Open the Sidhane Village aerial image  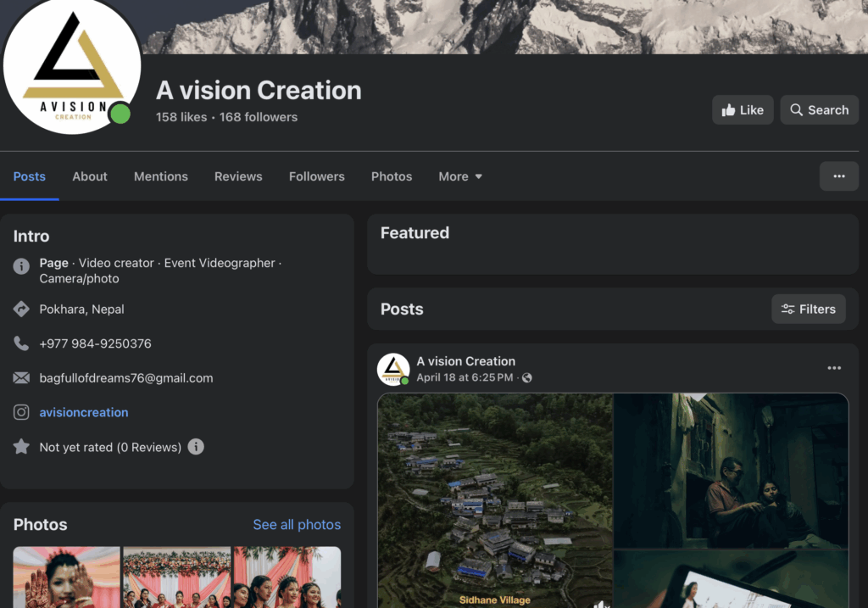point(495,500)
